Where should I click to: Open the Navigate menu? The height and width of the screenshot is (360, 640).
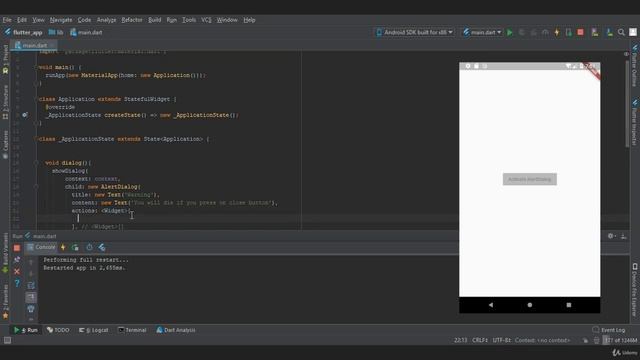tap(61, 20)
